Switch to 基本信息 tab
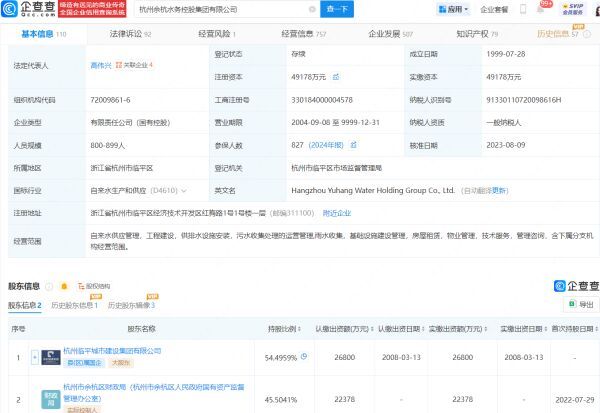 pyautogui.click(x=44, y=34)
